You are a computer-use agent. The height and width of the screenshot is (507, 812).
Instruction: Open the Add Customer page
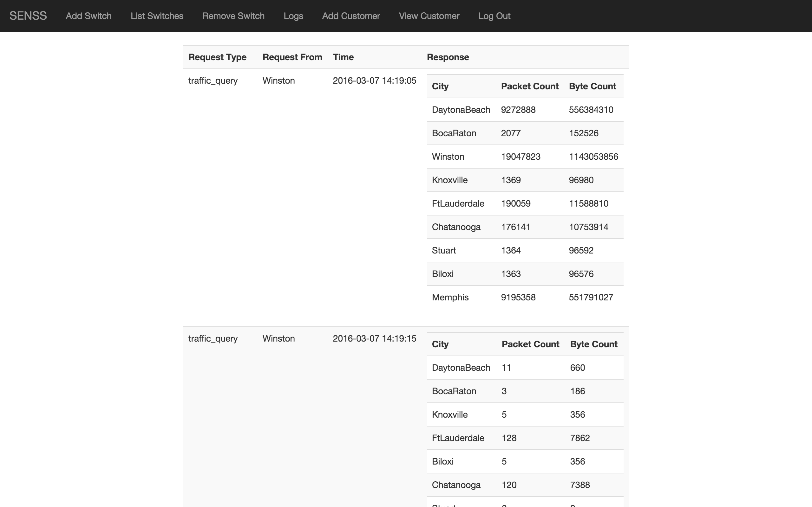[351, 16]
